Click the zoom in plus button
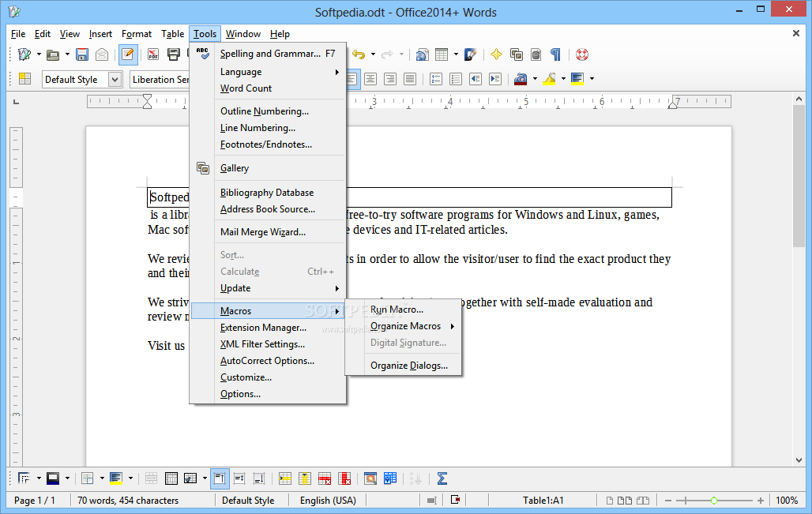 760,501
